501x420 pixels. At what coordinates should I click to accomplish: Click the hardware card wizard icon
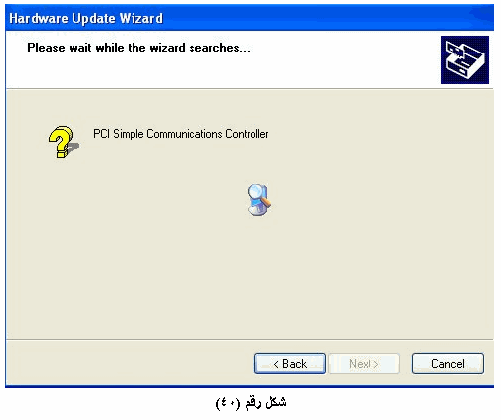465,60
